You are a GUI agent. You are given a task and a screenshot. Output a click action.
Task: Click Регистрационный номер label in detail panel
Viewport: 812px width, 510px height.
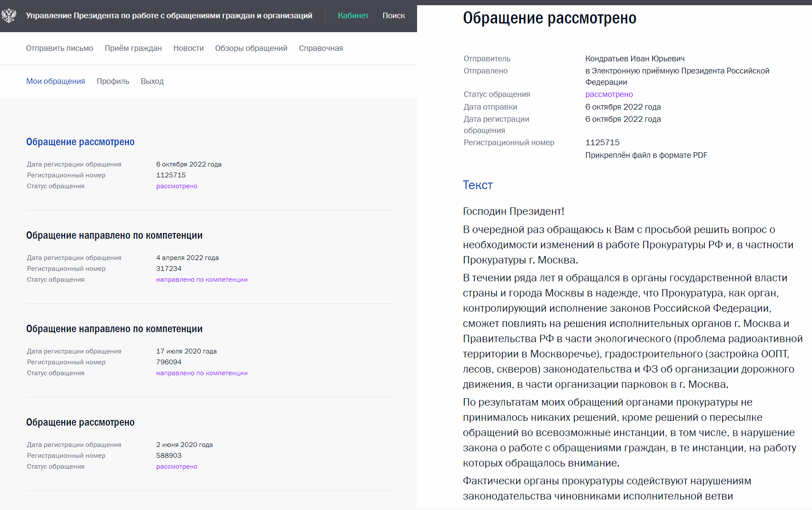click(509, 143)
